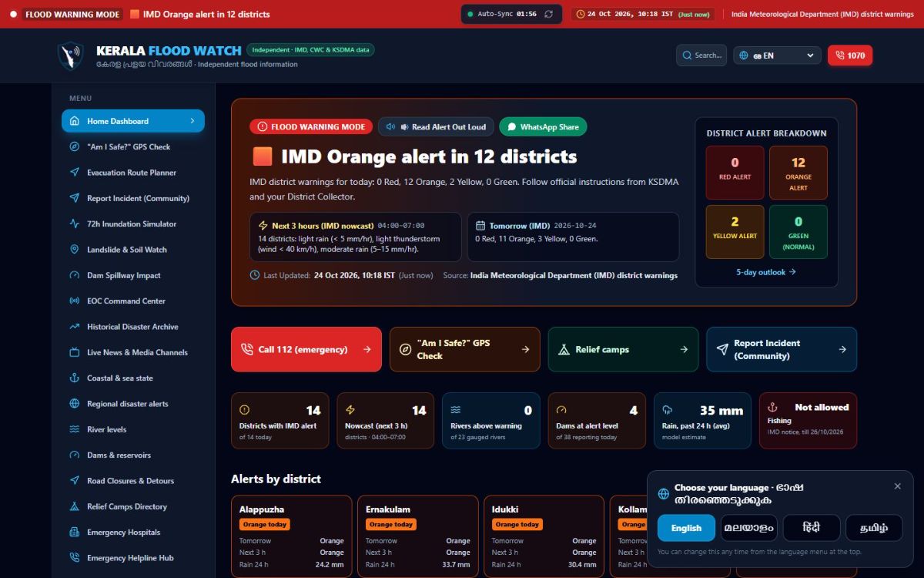The width and height of the screenshot is (924, 578).
Task: Open Regional disaster alerts in sidebar
Action: [x=133, y=404]
